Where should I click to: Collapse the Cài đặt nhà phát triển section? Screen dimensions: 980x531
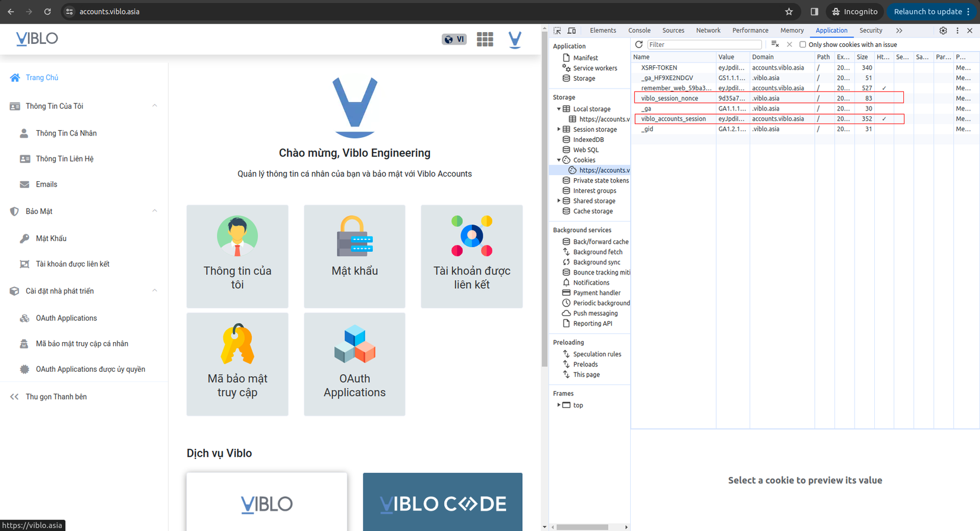click(154, 290)
